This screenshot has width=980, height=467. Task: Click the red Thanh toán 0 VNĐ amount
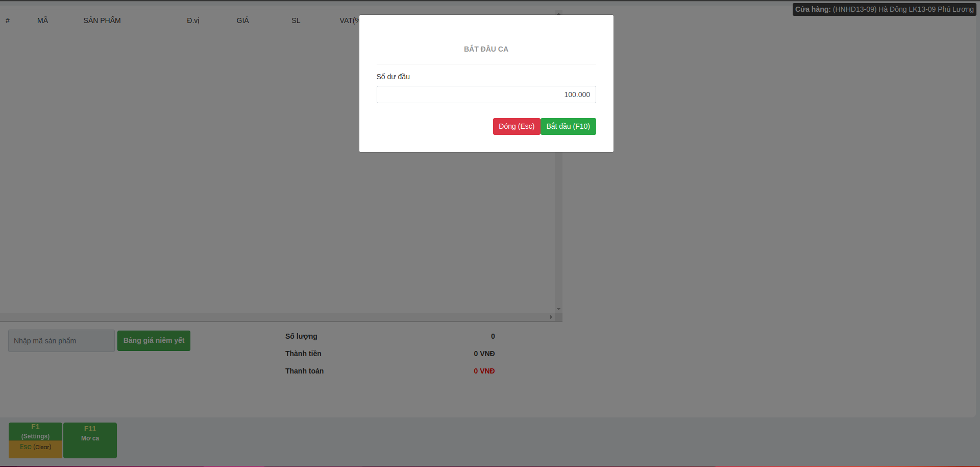484,371
